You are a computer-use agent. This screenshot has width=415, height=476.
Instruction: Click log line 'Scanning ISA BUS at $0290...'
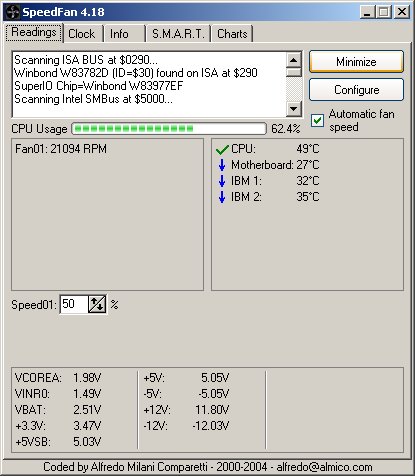(86, 60)
